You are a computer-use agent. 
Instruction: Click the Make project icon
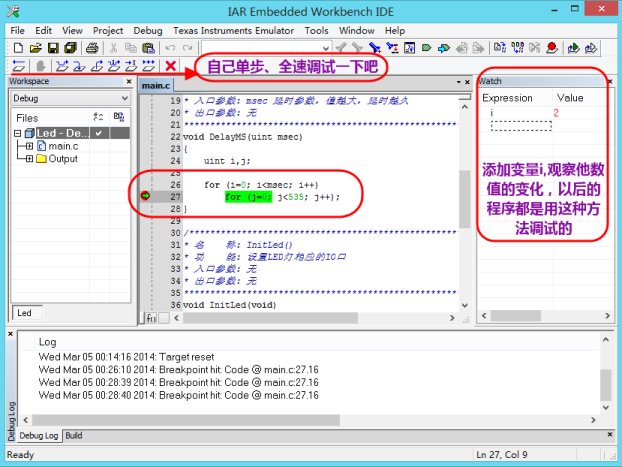[x=517, y=48]
